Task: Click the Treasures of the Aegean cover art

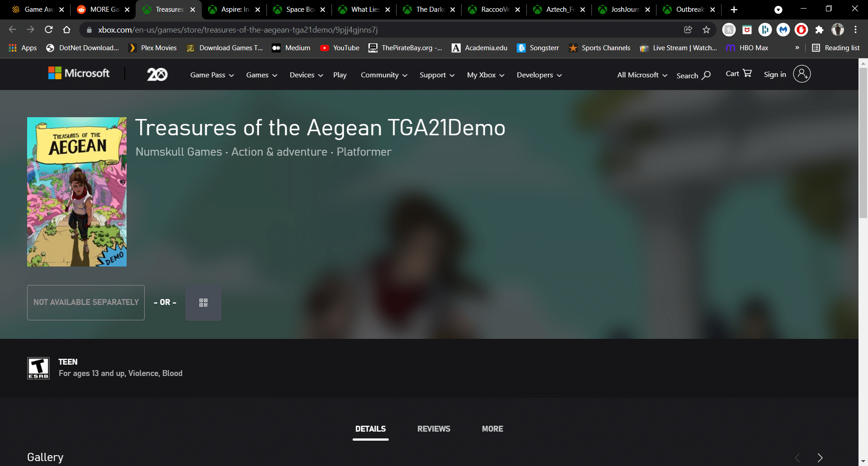Action: [x=77, y=192]
